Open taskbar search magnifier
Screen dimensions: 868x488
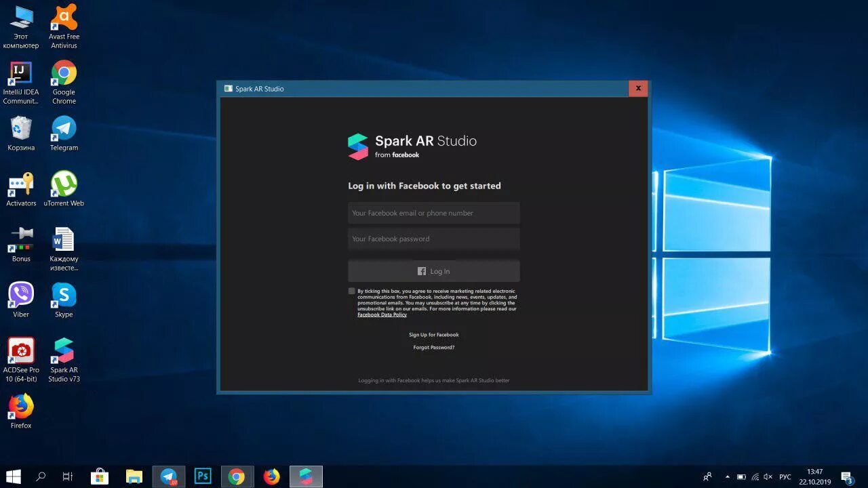coord(41,476)
